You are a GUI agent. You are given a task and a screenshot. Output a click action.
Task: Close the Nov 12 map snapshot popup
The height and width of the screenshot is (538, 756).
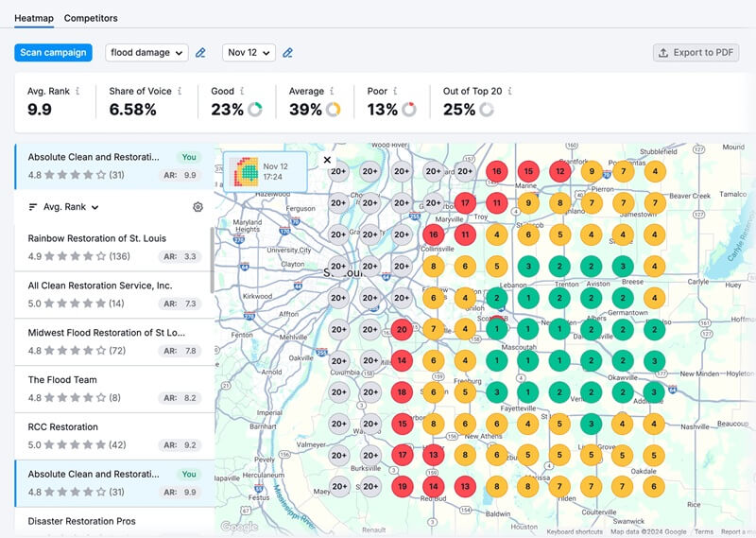[x=327, y=161]
